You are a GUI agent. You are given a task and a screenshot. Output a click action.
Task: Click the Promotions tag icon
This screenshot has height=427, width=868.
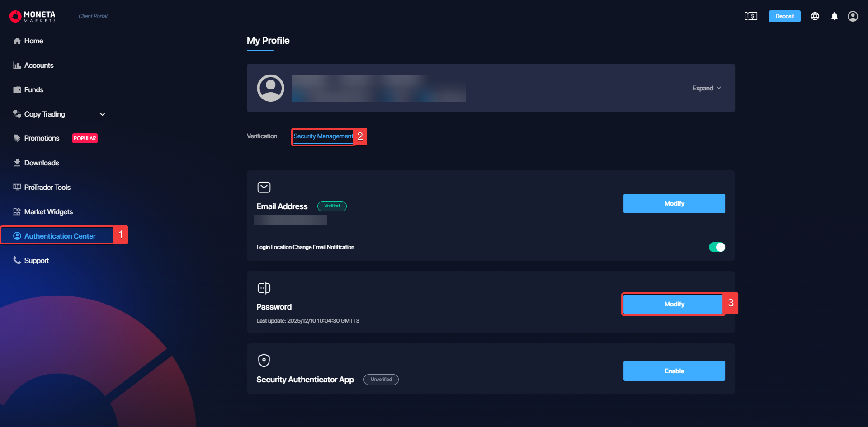click(x=17, y=138)
